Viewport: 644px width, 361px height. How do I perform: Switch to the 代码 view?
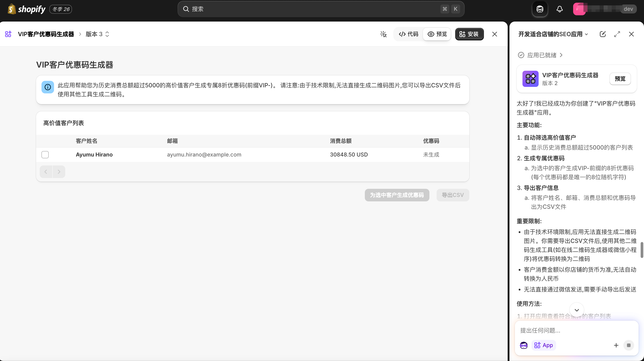408,34
